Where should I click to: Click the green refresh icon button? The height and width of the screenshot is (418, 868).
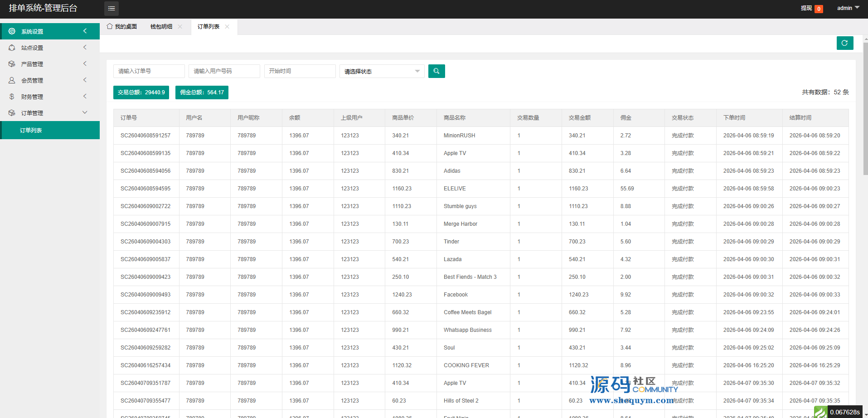(844, 43)
